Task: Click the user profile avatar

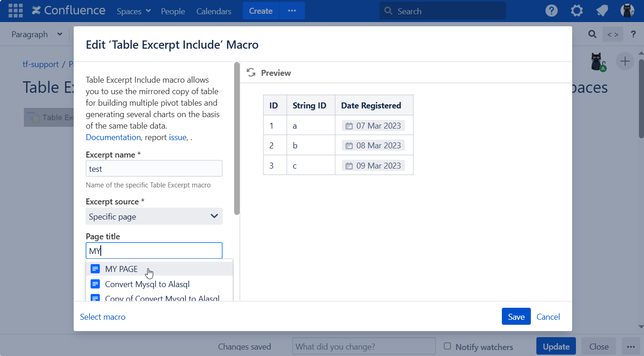Action: click(x=627, y=11)
